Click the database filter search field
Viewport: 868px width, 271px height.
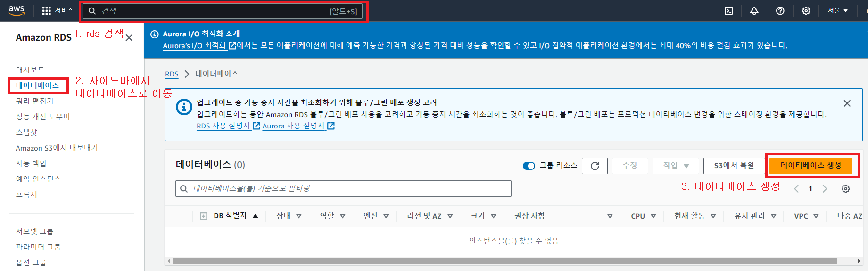tap(343, 189)
